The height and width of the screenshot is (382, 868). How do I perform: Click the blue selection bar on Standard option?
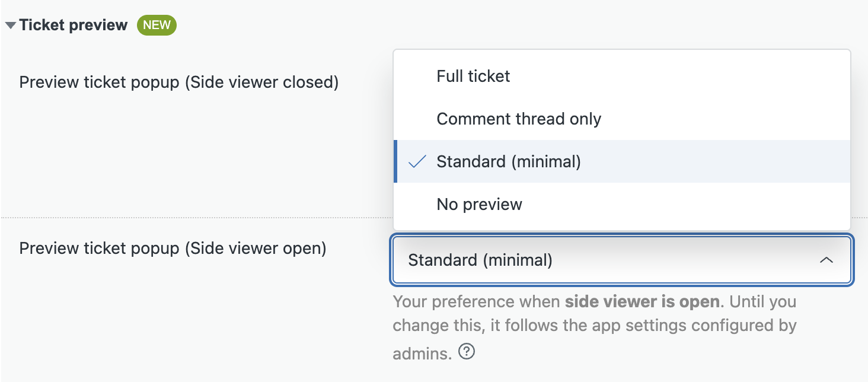pyautogui.click(x=395, y=161)
